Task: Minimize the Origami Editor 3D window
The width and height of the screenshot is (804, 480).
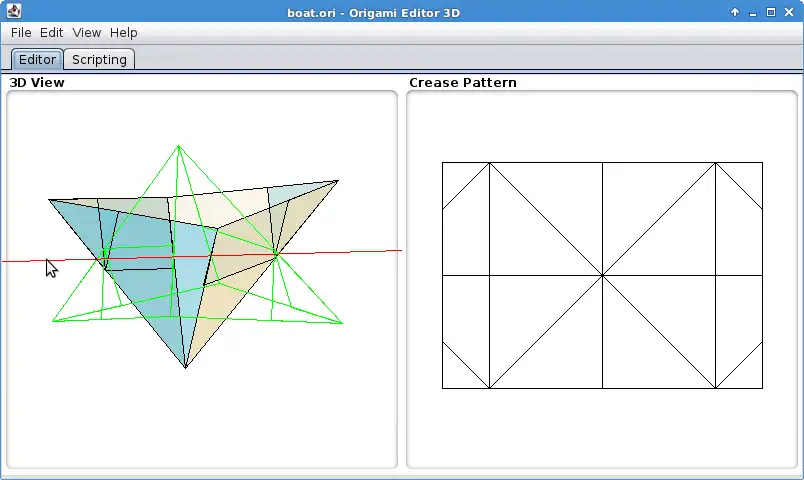Action: tap(753, 12)
